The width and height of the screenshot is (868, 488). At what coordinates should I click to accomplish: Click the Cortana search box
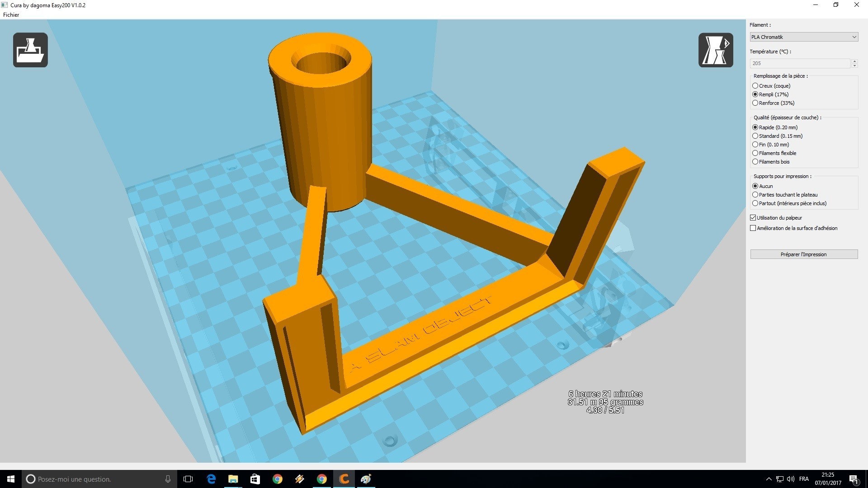[x=99, y=479]
